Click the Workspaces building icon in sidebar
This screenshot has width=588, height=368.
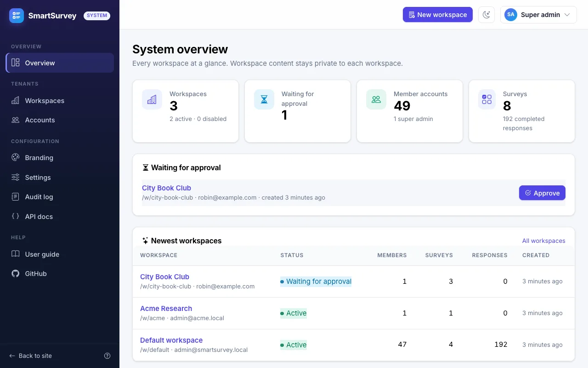pyautogui.click(x=15, y=100)
